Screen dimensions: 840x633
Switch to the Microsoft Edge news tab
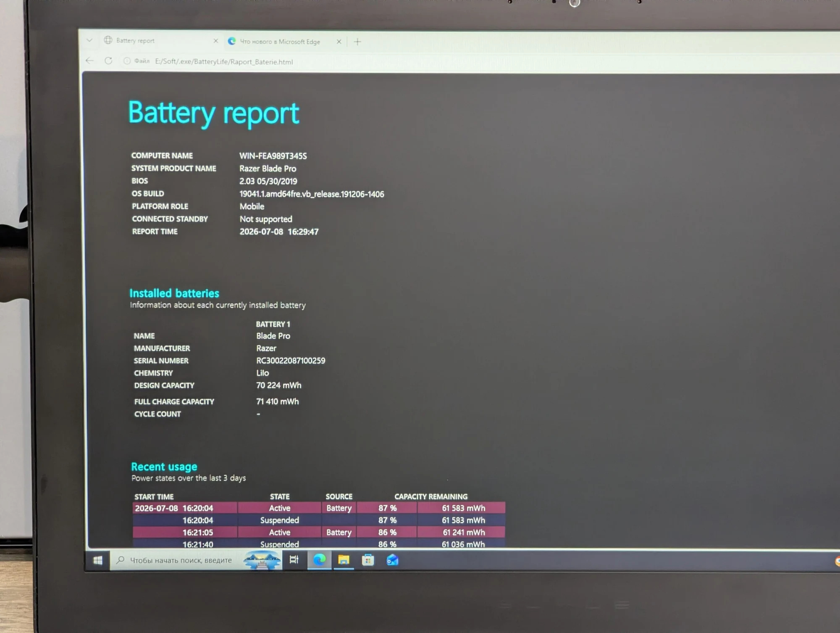click(x=285, y=41)
